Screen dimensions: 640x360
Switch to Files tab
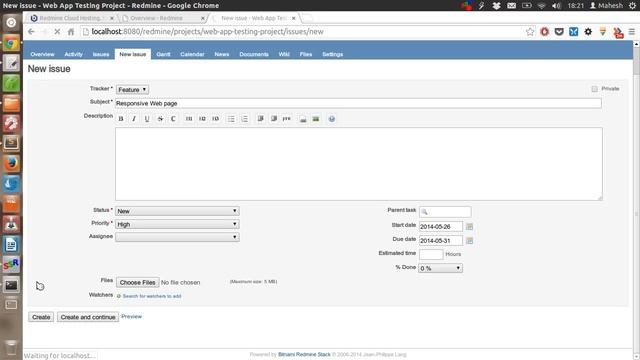tap(306, 54)
